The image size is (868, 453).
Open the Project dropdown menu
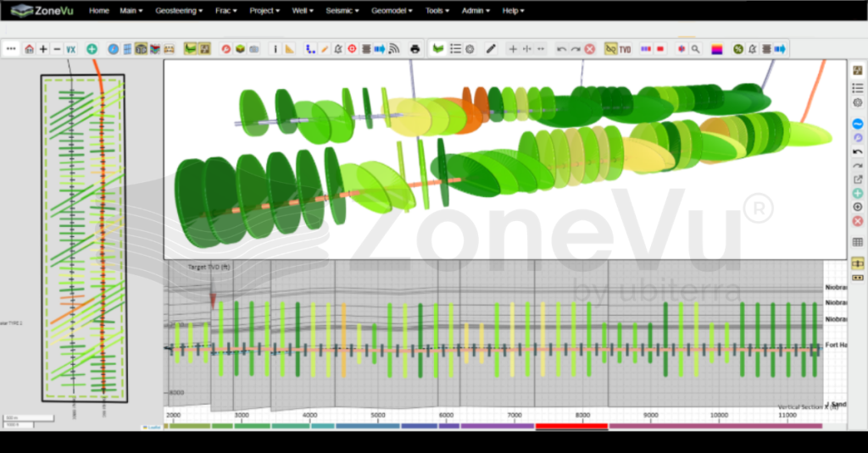(264, 10)
